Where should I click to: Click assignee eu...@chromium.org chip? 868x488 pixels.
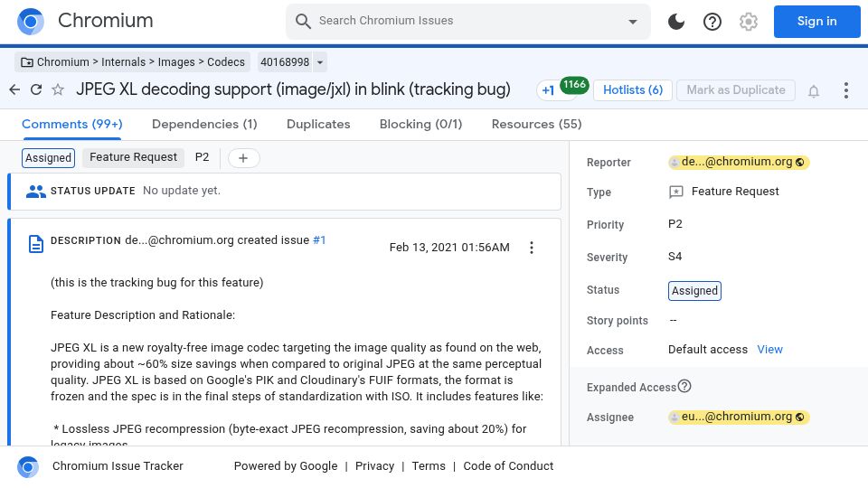click(739, 418)
